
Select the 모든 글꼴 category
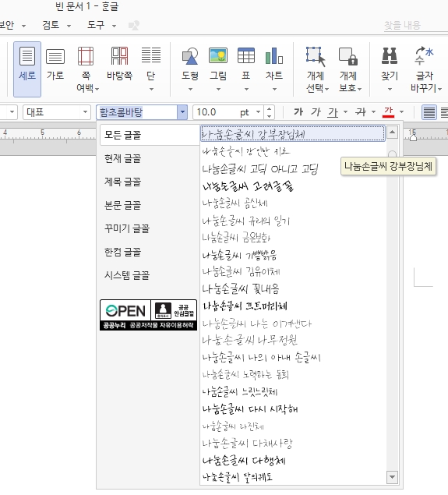[150, 135]
